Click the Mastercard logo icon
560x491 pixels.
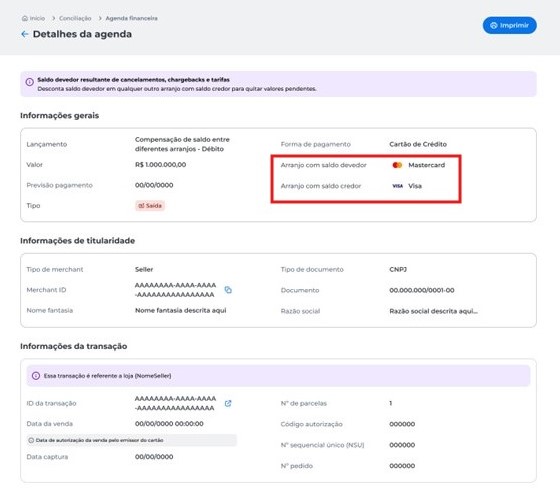point(397,165)
